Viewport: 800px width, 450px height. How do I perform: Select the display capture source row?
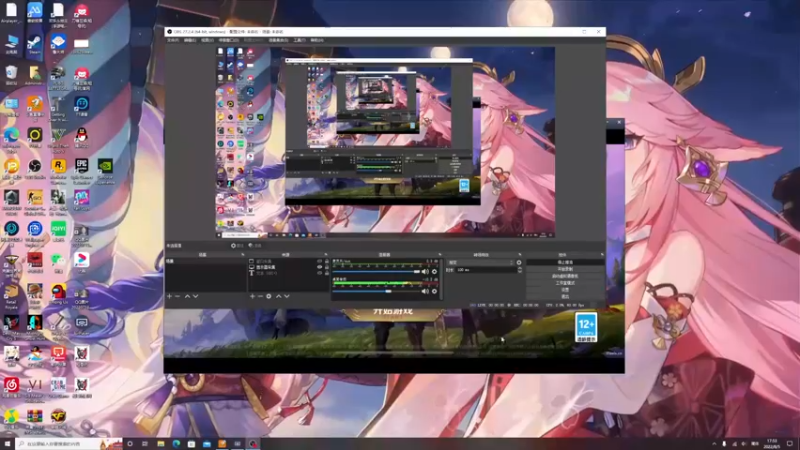click(x=288, y=267)
